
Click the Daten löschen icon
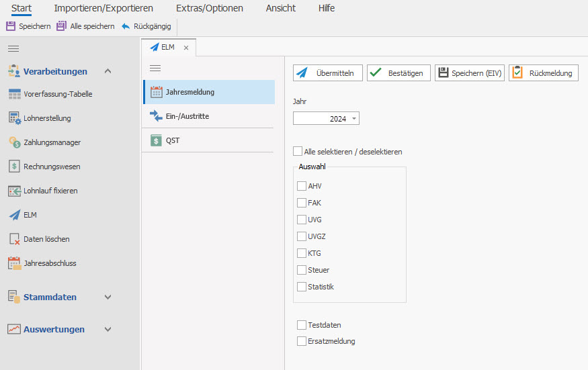[14, 239]
